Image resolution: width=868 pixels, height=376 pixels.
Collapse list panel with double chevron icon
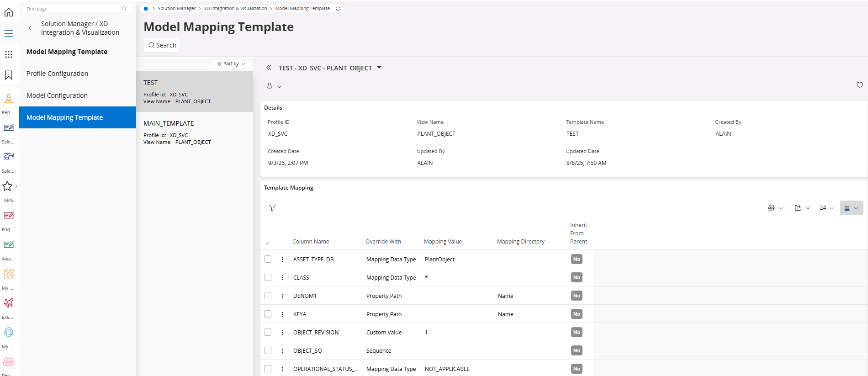269,68
